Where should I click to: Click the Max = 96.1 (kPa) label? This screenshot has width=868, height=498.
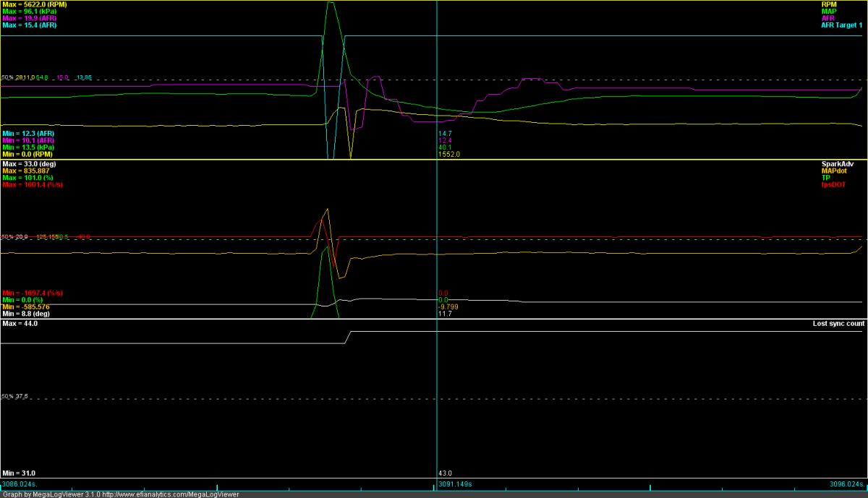tap(27, 11)
